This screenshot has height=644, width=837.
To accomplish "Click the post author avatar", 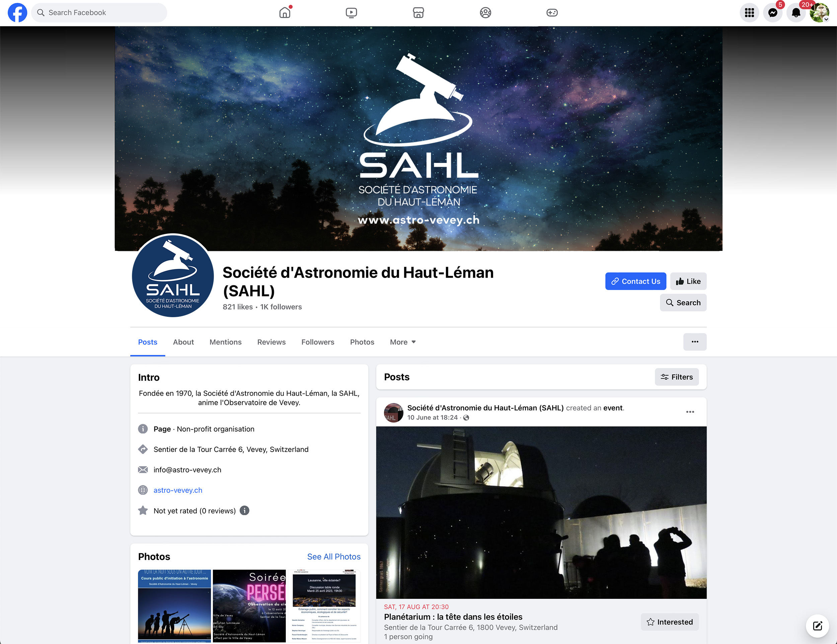I will tap(394, 412).
